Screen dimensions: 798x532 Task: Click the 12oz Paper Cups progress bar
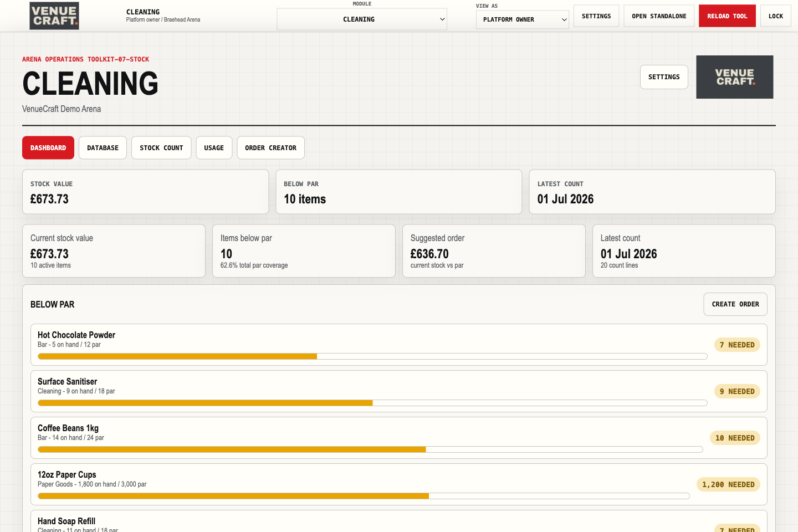tap(364, 496)
